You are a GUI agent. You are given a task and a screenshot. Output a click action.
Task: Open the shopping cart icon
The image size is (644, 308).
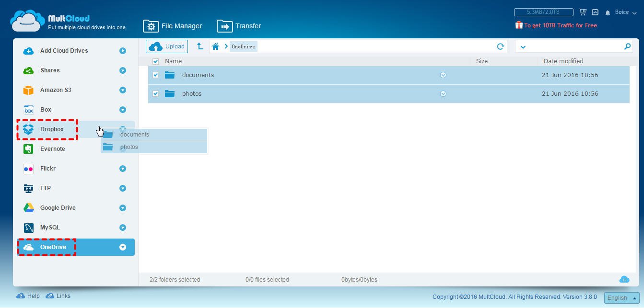click(x=583, y=12)
